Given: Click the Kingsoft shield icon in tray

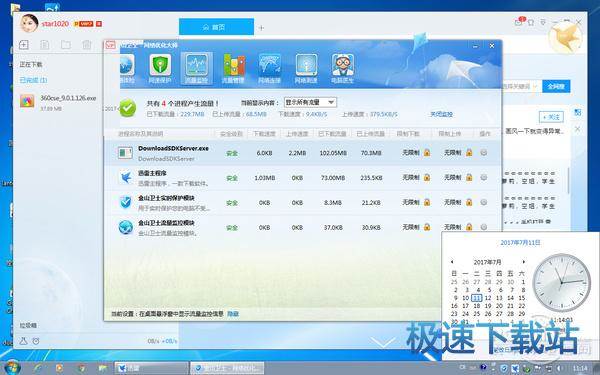Looking at the screenshot, I should point(504,368).
